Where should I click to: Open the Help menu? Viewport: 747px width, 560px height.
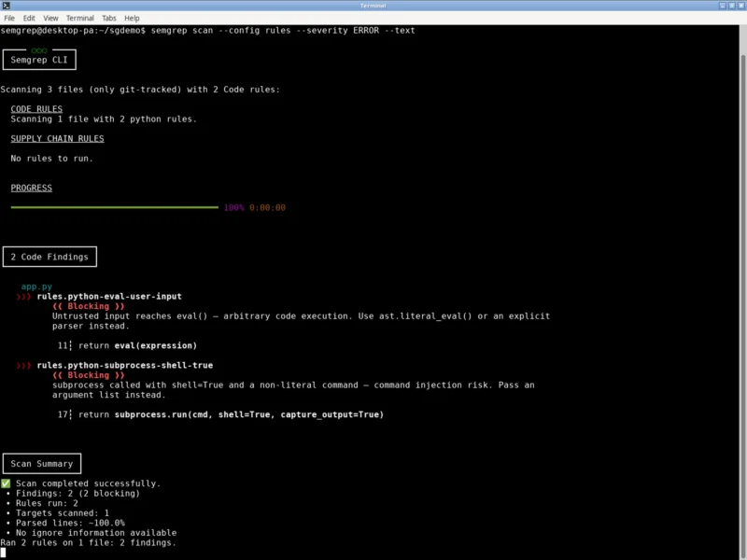[132, 18]
